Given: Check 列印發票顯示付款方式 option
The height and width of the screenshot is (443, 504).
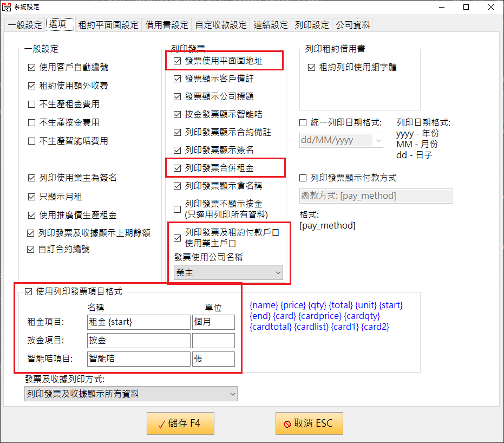Looking at the screenshot, I should (x=303, y=178).
